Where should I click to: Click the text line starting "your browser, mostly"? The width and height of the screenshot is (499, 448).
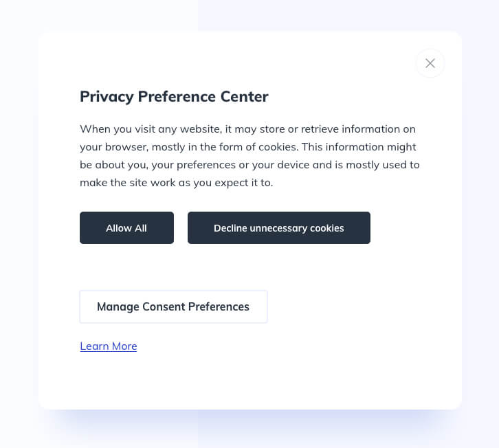[247, 147]
